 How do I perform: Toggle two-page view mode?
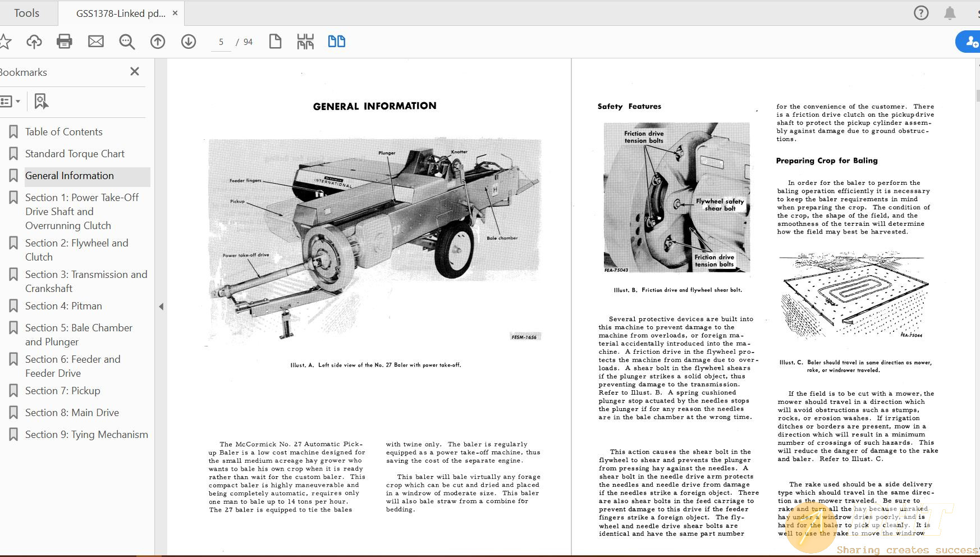pos(337,42)
